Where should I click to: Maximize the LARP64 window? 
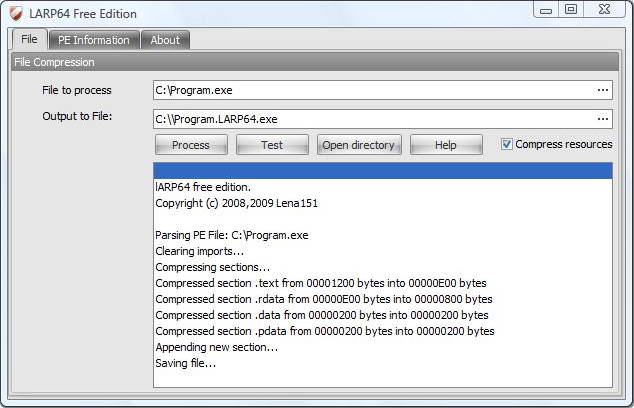tap(571, 9)
